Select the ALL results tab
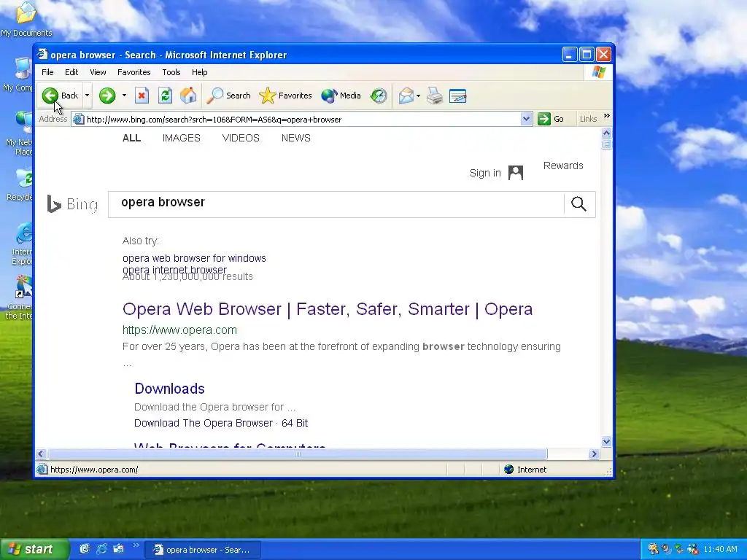Viewport: 747px width, 560px height. click(131, 138)
